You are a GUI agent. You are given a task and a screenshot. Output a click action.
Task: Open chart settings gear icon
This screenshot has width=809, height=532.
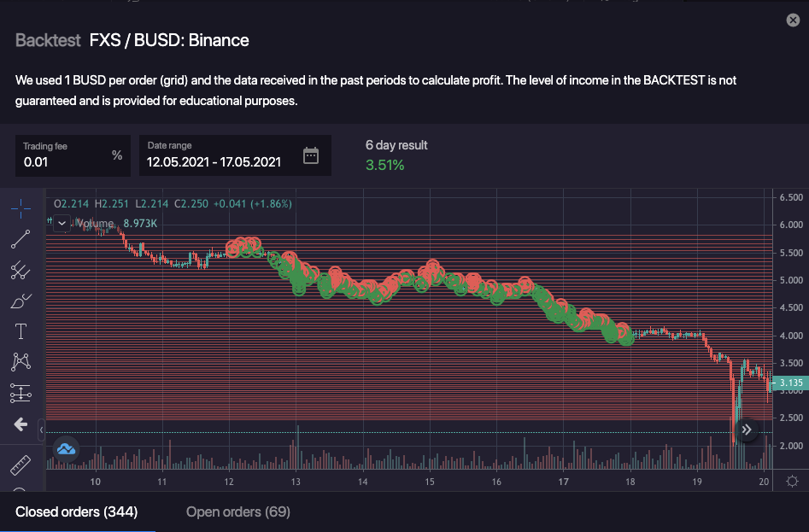tap(792, 481)
